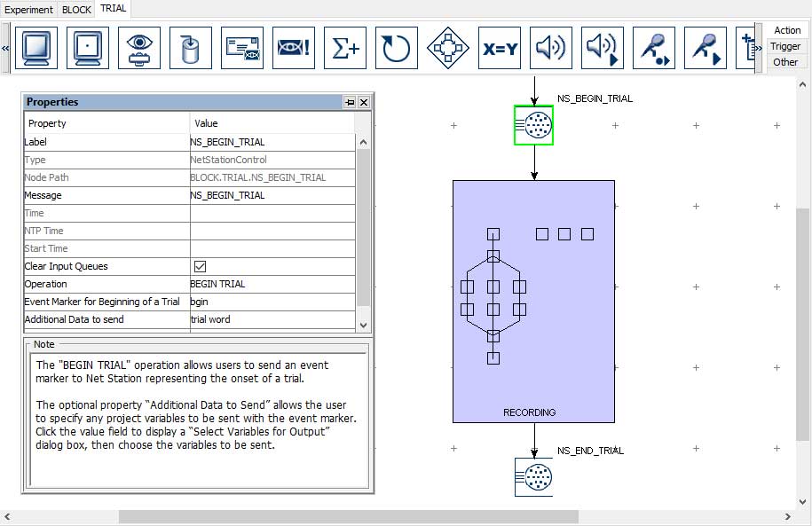The height and width of the screenshot is (526, 812).
Task: Open the Operation value dropdown
Action: [x=272, y=284]
